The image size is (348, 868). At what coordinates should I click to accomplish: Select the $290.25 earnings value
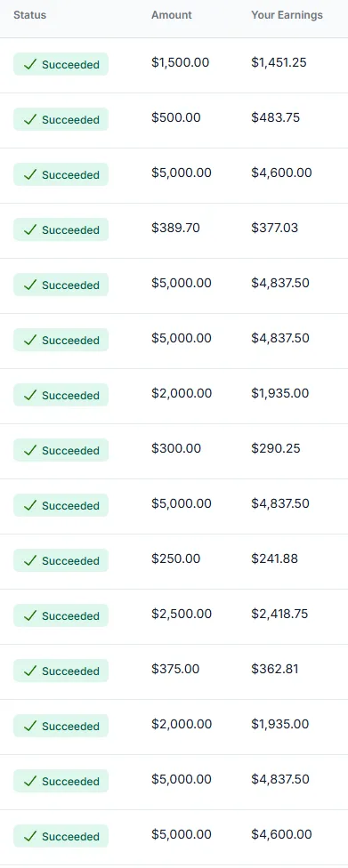(x=276, y=448)
